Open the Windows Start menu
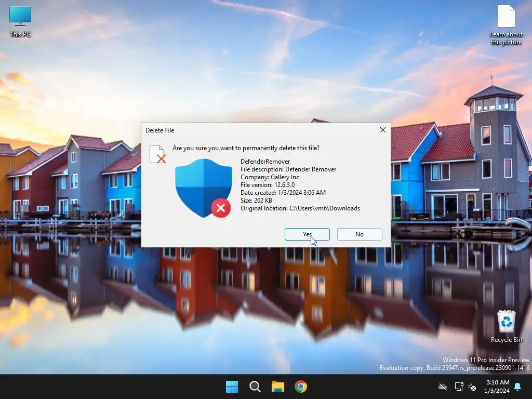This screenshot has height=399, width=532. tap(232, 387)
